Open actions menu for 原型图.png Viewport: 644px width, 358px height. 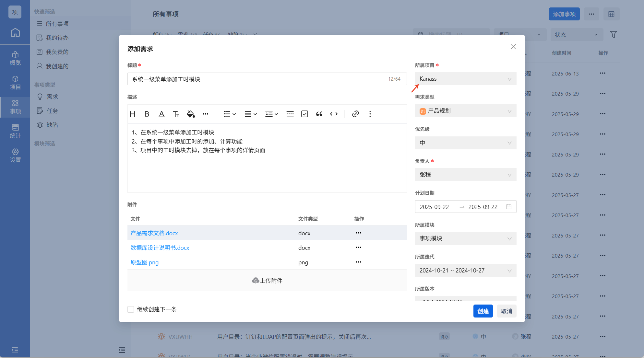(x=358, y=262)
